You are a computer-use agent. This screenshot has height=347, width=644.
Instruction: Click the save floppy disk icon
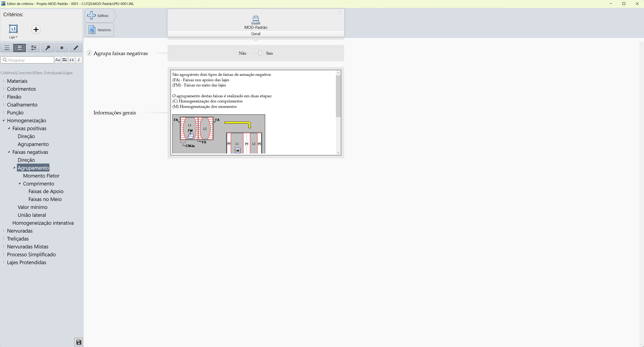pos(79,342)
